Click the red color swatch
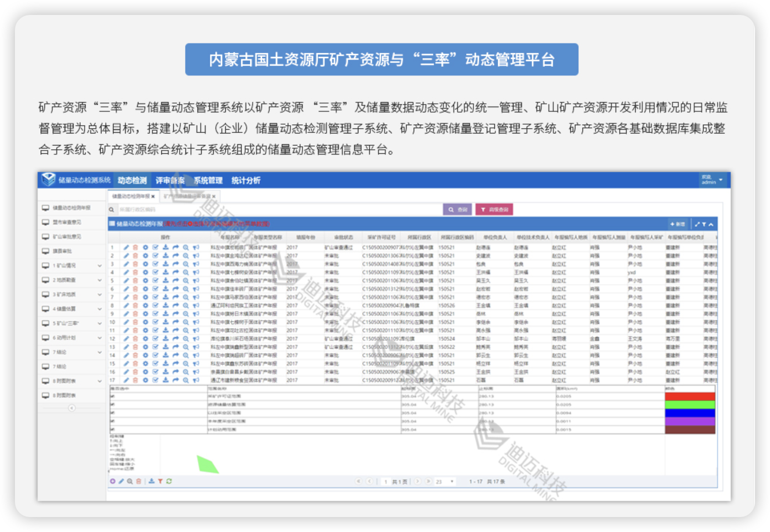This screenshot has width=770, height=532. (690, 397)
